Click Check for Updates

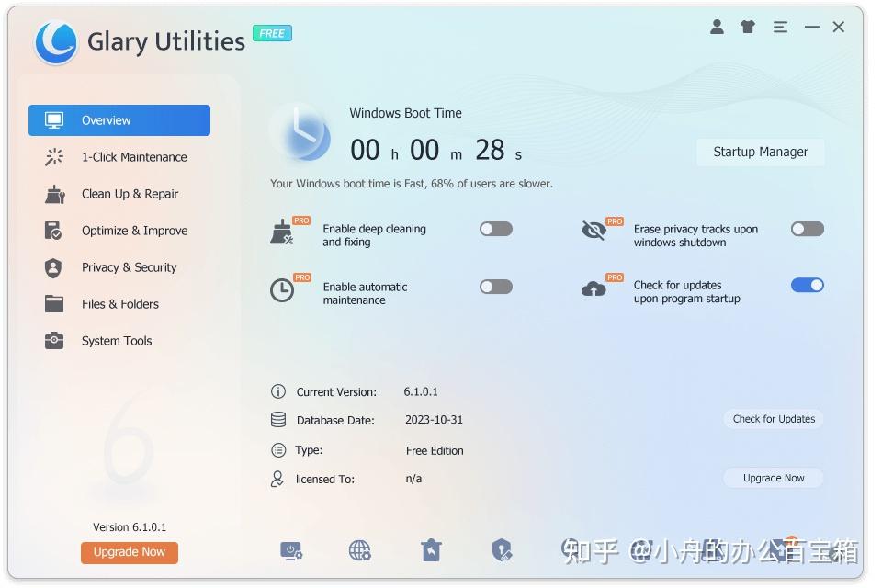point(773,419)
